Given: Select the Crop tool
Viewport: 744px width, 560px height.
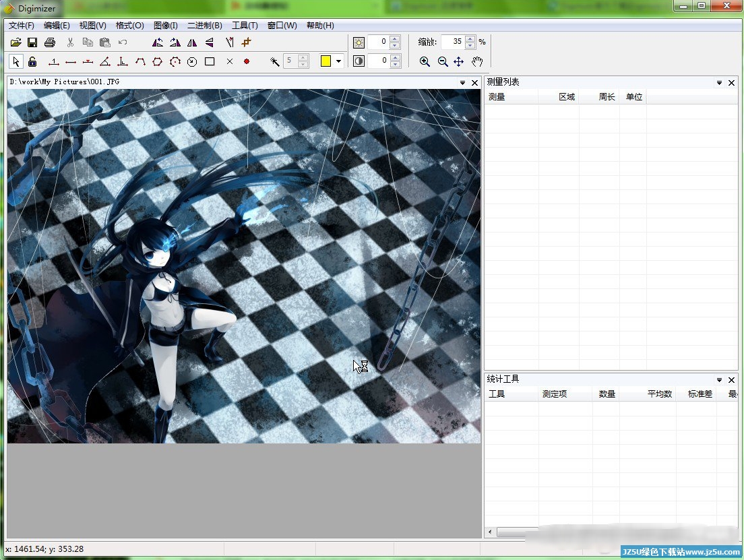Looking at the screenshot, I should pos(246,42).
